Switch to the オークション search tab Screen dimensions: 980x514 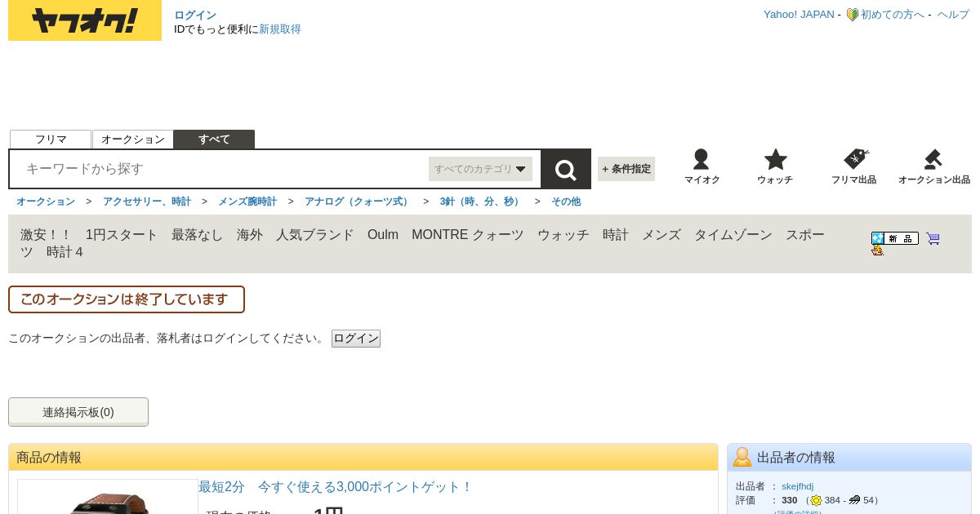pyautogui.click(x=133, y=140)
